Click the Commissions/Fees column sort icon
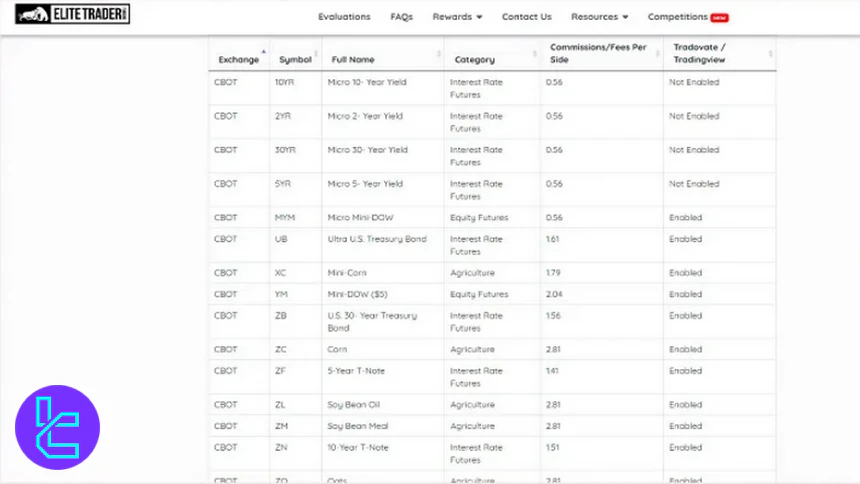The width and height of the screenshot is (860, 484). [658, 54]
